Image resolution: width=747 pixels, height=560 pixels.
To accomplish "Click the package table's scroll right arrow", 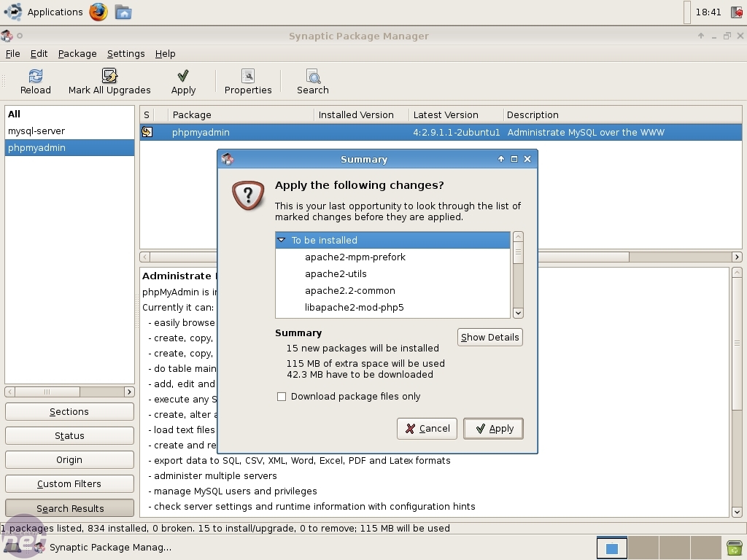I will (737, 257).
